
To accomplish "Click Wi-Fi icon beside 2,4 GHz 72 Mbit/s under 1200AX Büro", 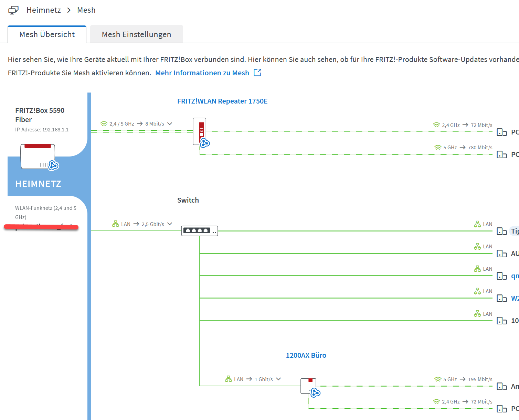I will [436, 401].
